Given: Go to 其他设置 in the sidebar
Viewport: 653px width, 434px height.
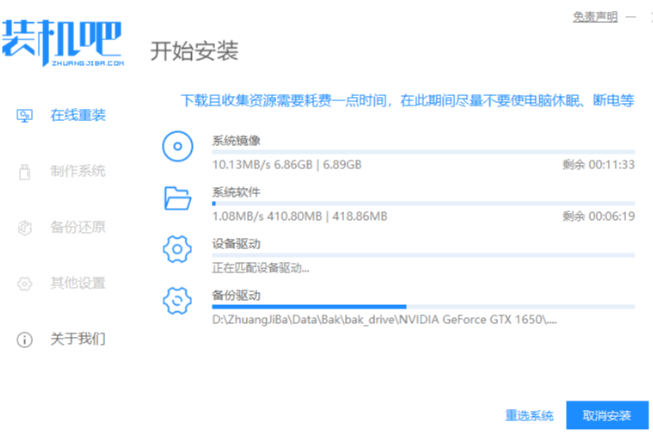Looking at the screenshot, I should tap(78, 284).
